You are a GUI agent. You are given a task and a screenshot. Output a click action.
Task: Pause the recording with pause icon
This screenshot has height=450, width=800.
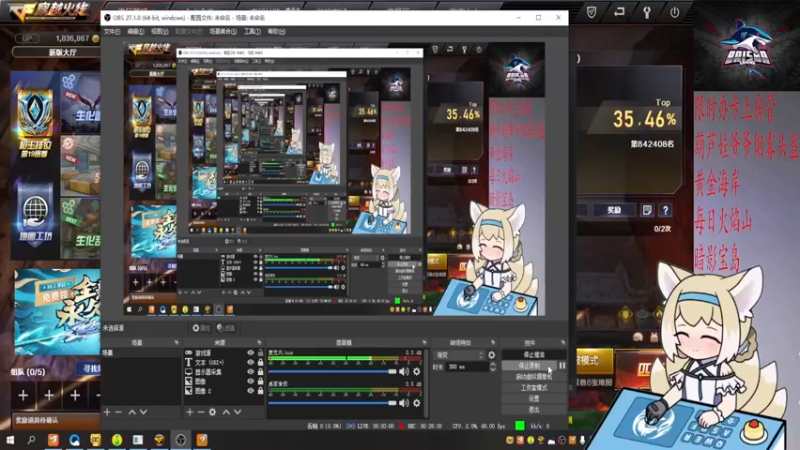click(562, 366)
